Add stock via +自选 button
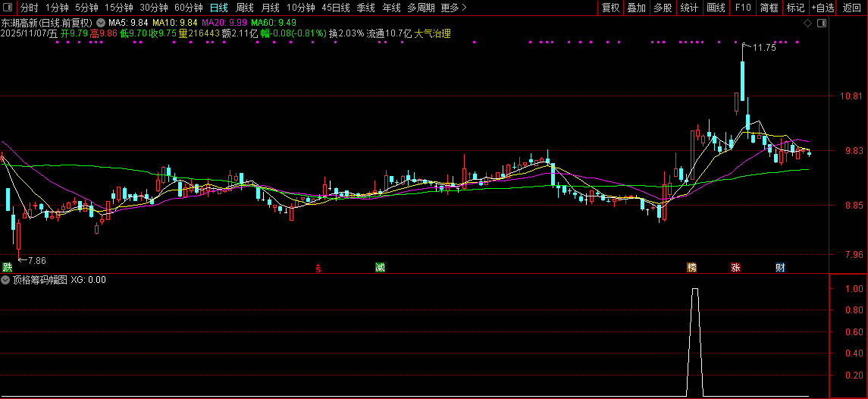The height and width of the screenshot is (399, 868). pos(823,8)
